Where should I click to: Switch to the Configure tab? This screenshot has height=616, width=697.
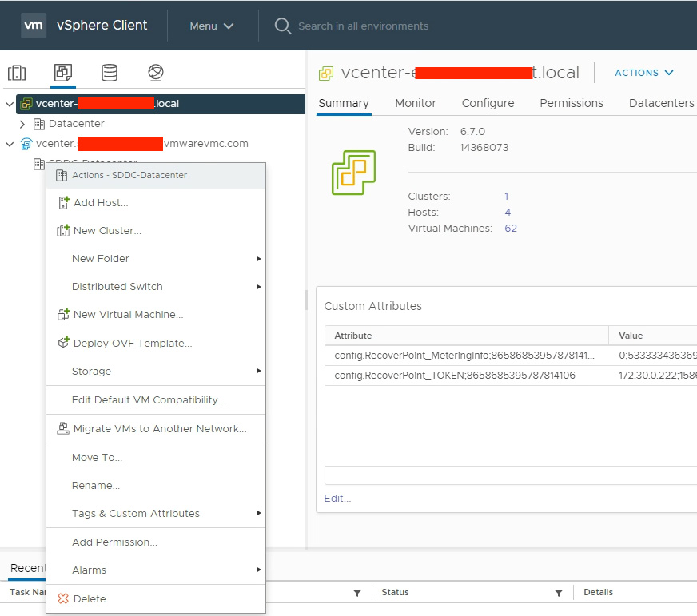(x=488, y=103)
